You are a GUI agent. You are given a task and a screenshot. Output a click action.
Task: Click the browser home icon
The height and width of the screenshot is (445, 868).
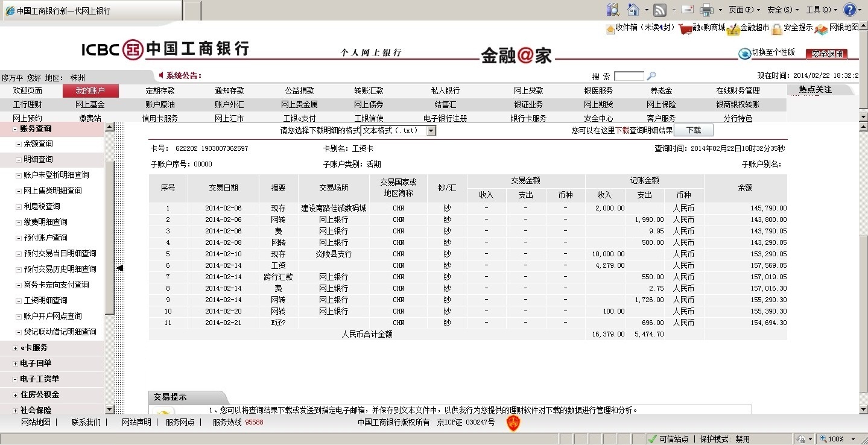[633, 10]
